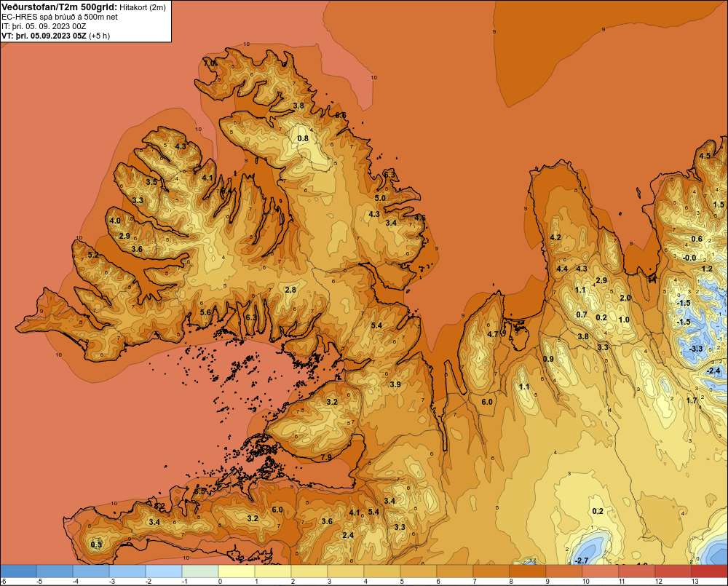This screenshot has width=728, height=586.
Task: Pick the legend swatch between -3 and -2
Action: click(127, 571)
